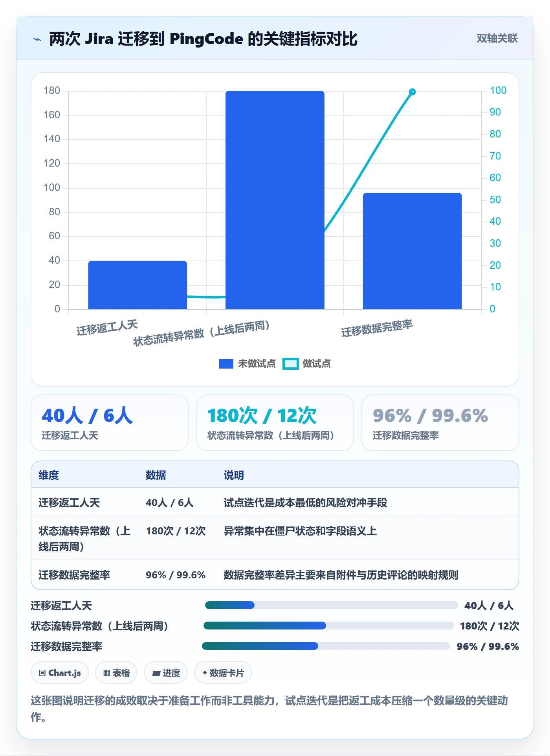Toggle the 做试点 legend swatch
The image size is (550, 756).
point(291,364)
